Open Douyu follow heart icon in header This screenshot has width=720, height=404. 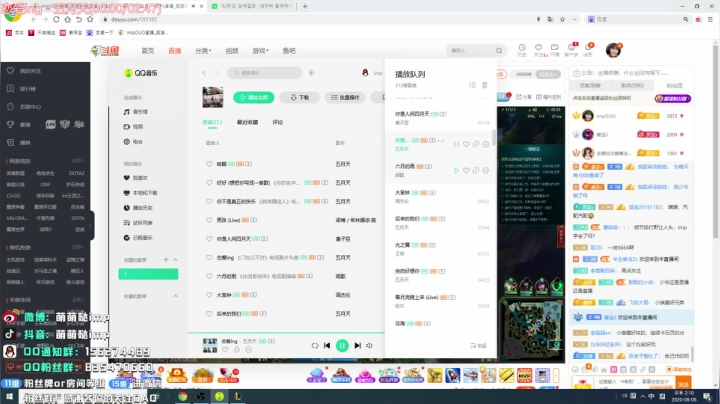coord(540,50)
